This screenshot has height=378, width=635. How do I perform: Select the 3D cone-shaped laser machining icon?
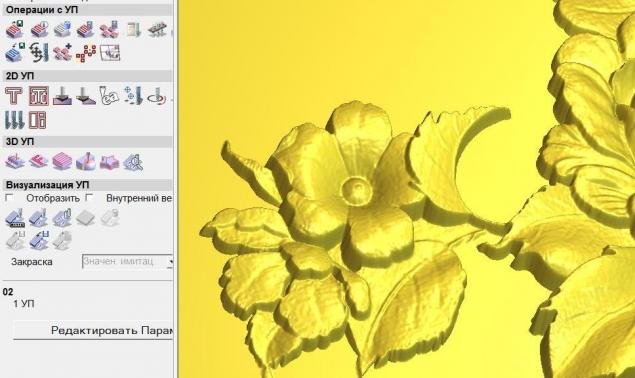[86, 162]
